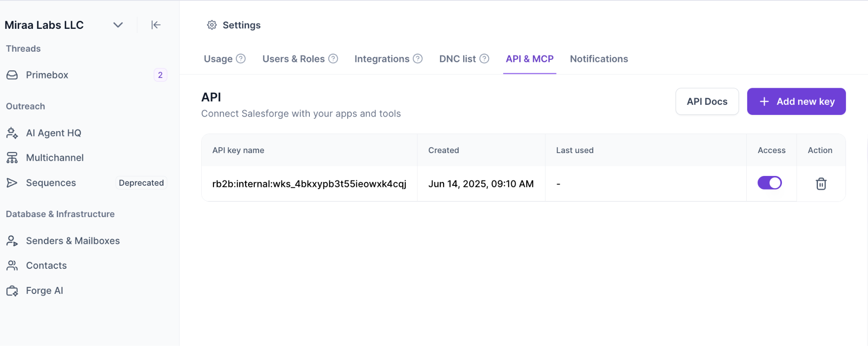Screen dimensions: 868x346
Task: Click the help icon beside Users & Roles
Action: click(333, 59)
